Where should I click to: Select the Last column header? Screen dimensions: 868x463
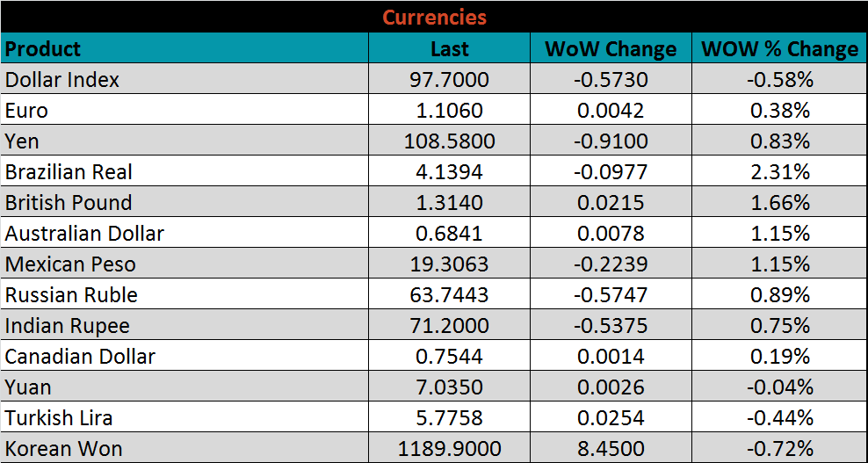tap(449, 49)
